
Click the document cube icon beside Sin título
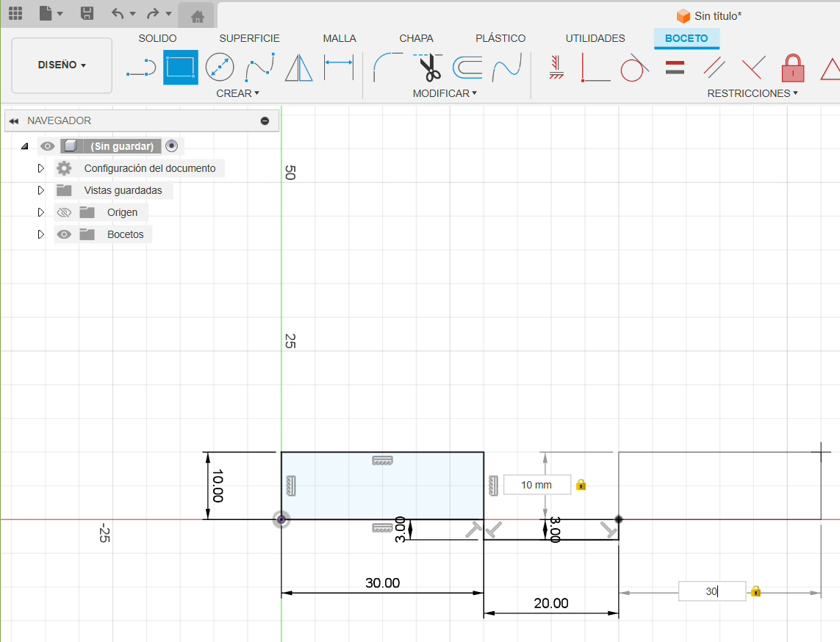point(683,16)
